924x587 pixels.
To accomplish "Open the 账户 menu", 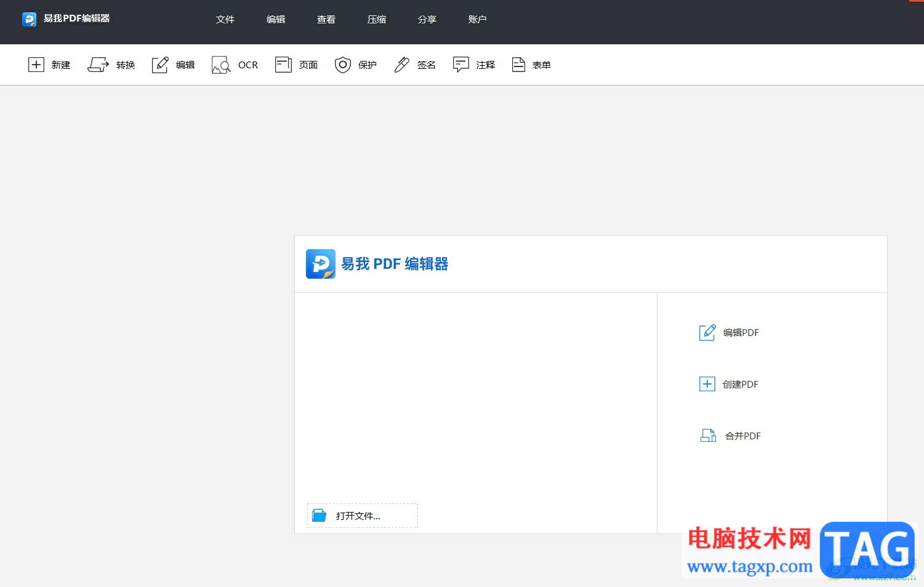I will [x=478, y=19].
